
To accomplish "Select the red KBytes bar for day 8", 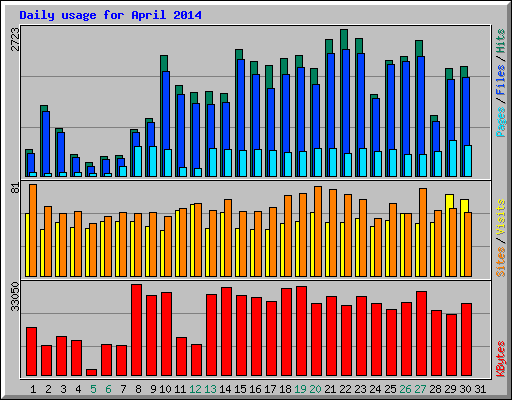I will point(136,330).
